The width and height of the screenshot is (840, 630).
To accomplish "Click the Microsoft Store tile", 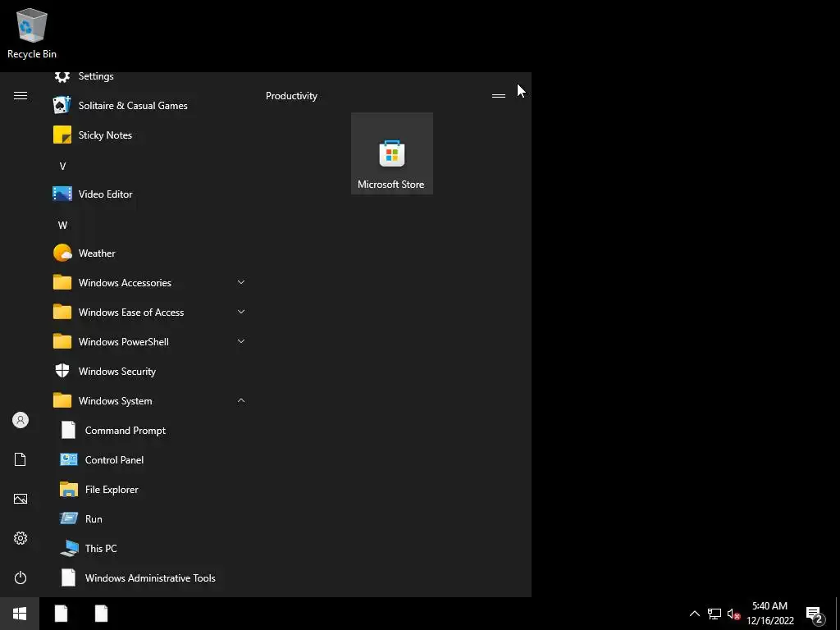I will 392,153.
